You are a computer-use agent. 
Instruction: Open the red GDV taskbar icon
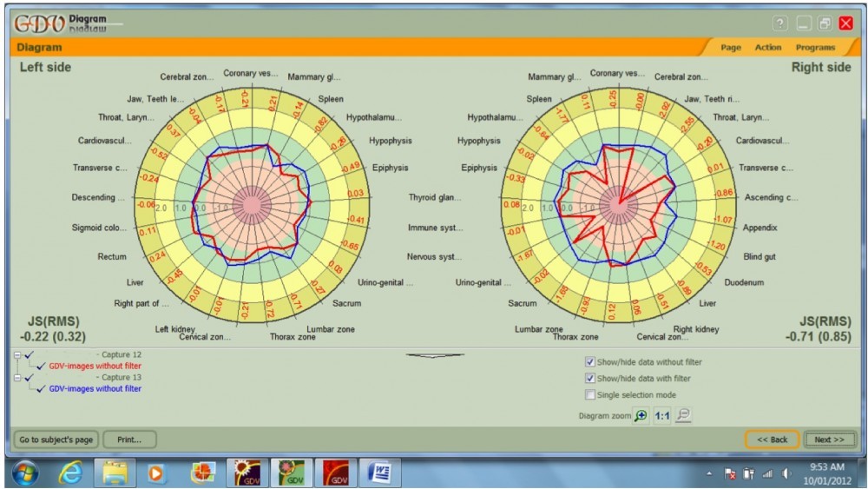tap(335, 473)
